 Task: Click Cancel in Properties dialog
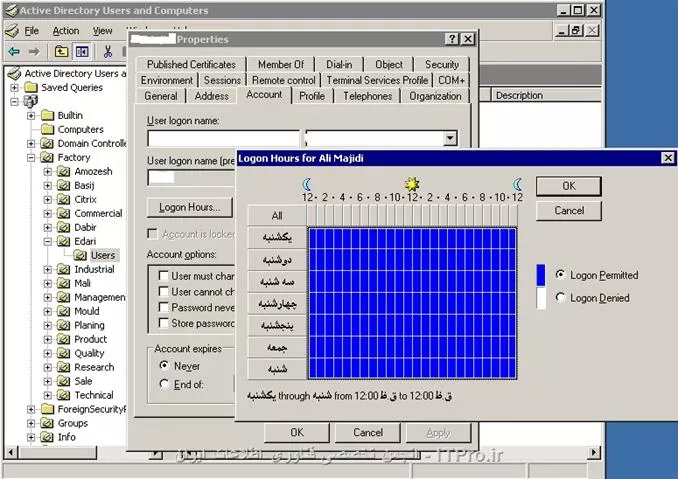[x=368, y=433]
